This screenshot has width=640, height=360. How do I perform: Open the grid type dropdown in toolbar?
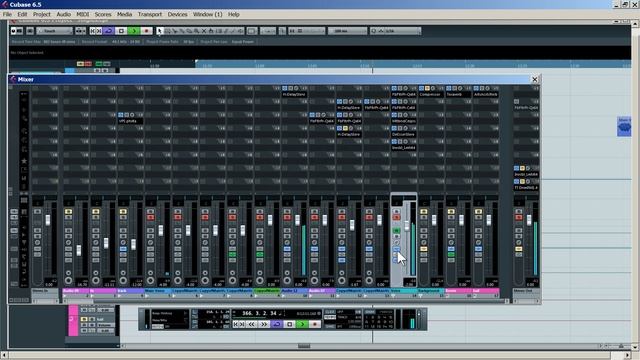[347, 31]
